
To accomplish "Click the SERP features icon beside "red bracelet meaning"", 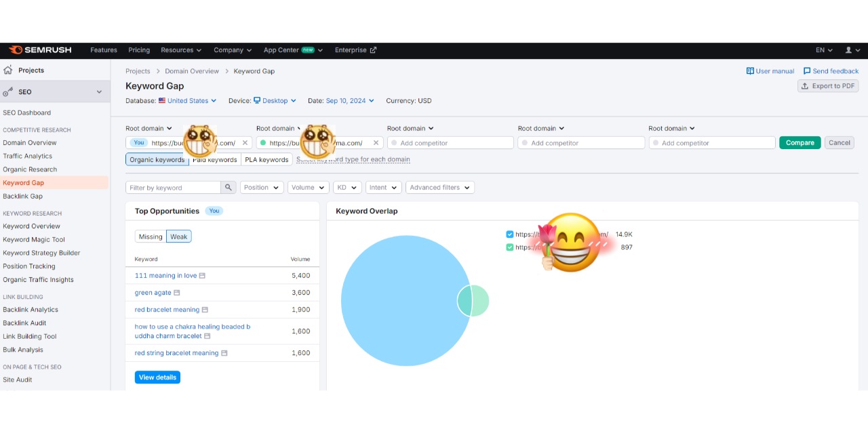I will tap(205, 310).
